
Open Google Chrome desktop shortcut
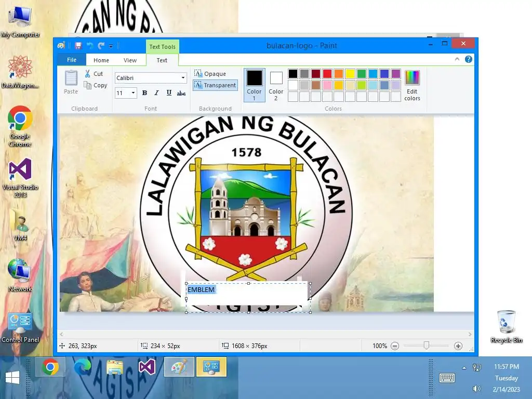click(x=20, y=126)
